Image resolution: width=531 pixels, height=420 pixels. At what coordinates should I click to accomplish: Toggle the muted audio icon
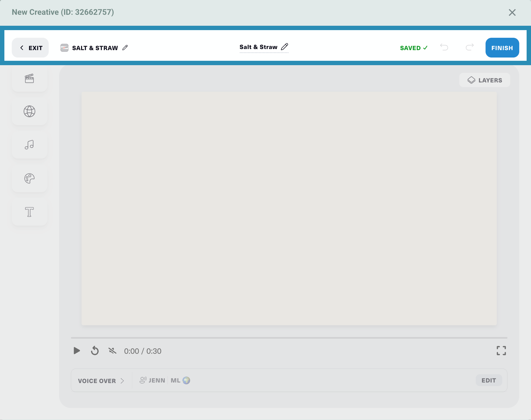pyautogui.click(x=112, y=351)
